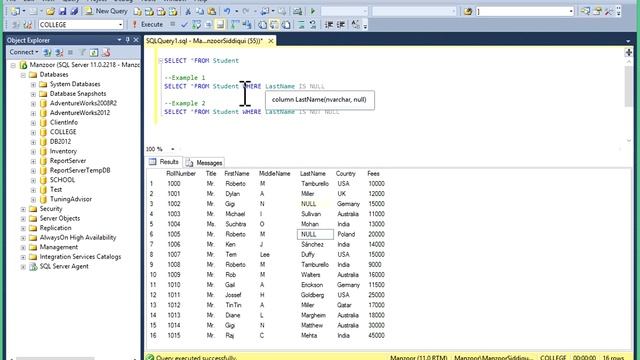Click the RollNumber cell 1000
The height and width of the screenshot is (360, 640).
coord(173,184)
